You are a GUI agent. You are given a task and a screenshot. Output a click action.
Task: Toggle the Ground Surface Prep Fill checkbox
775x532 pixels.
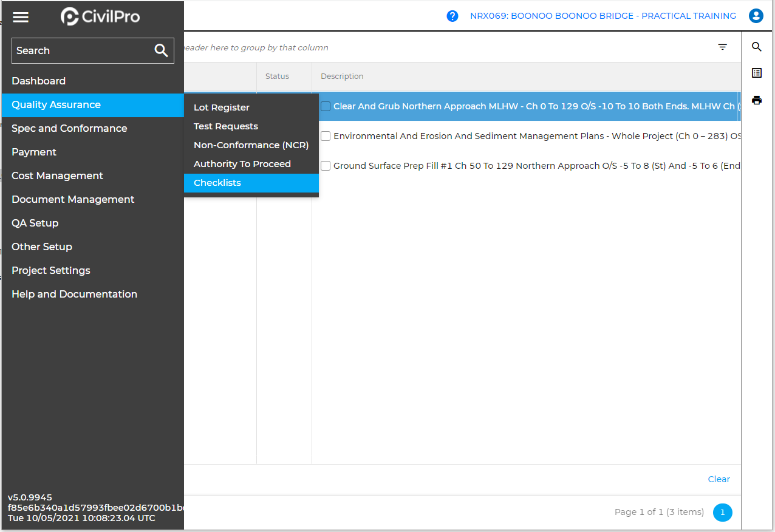point(326,166)
